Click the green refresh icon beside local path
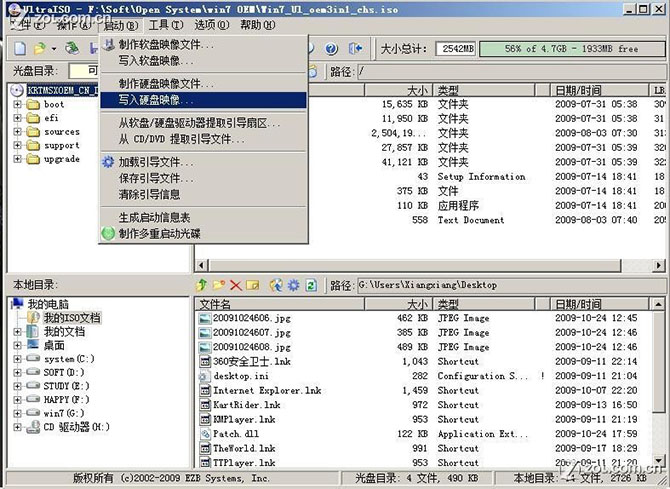 [311, 285]
